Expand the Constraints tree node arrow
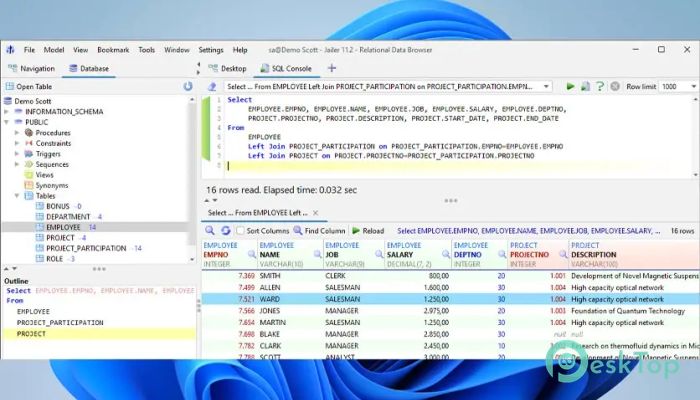The height and width of the screenshot is (400, 700). 17,143
